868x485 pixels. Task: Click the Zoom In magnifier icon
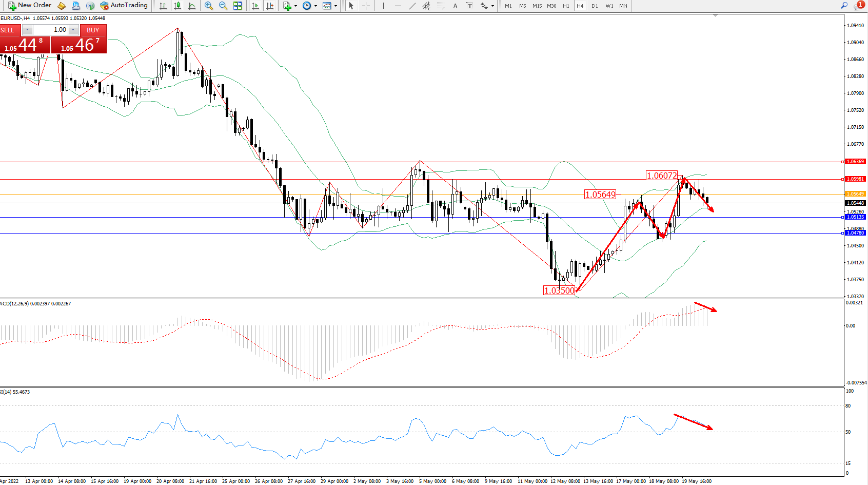point(208,6)
